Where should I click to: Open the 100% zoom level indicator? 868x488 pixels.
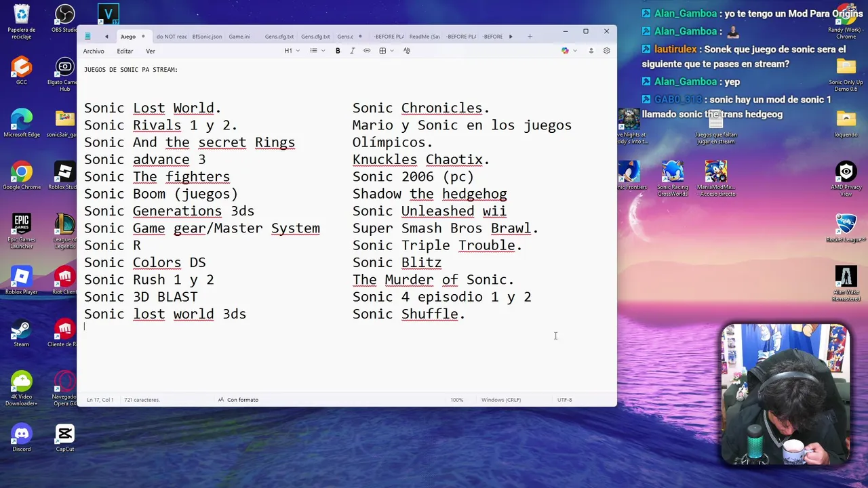457,400
